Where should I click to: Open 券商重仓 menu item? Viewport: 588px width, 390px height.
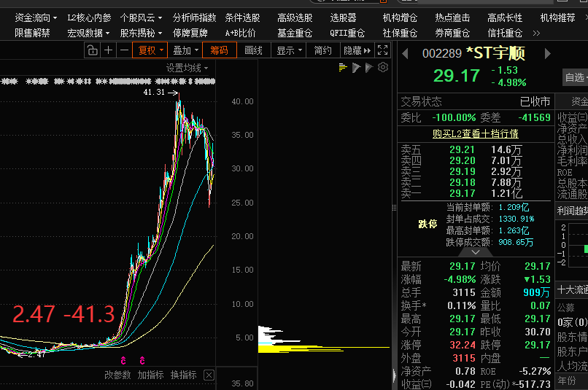tap(452, 33)
